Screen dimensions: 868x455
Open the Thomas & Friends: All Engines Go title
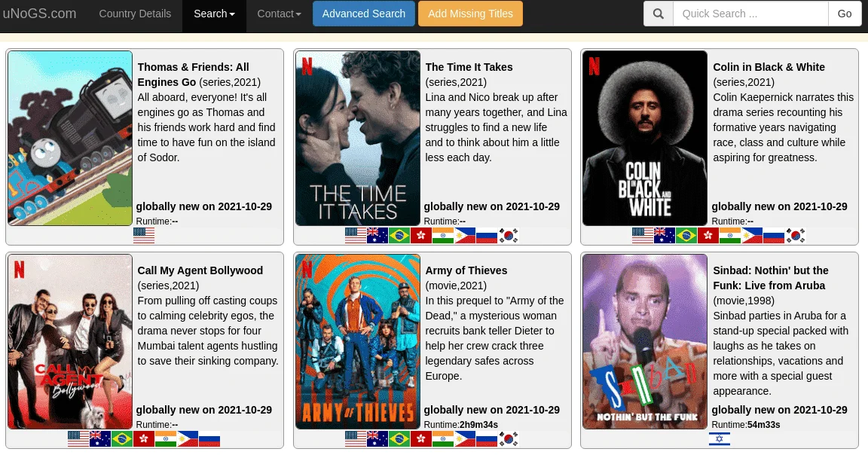[x=193, y=75]
